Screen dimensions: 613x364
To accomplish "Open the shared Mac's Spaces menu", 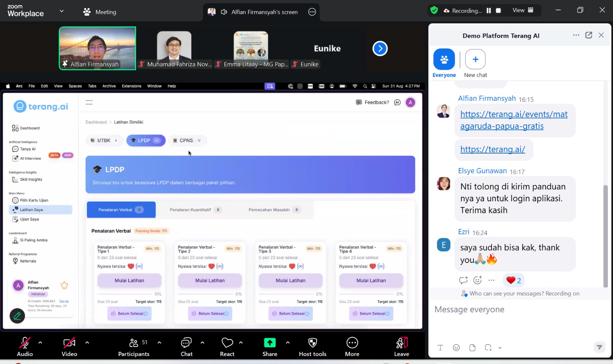I will pos(75,86).
